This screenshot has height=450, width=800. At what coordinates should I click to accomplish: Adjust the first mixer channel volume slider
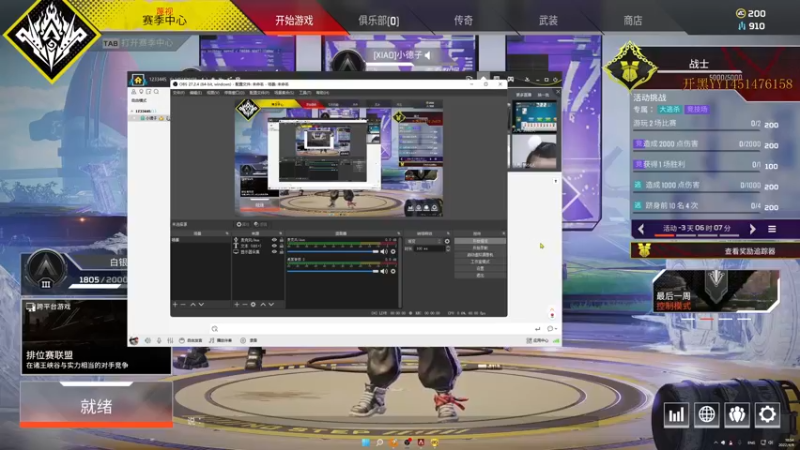333,252
